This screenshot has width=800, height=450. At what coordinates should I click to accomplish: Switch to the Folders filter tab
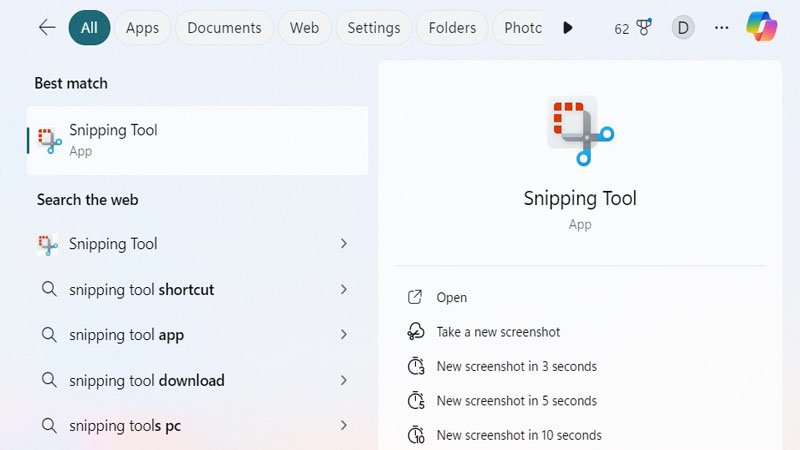click(453, 28)
